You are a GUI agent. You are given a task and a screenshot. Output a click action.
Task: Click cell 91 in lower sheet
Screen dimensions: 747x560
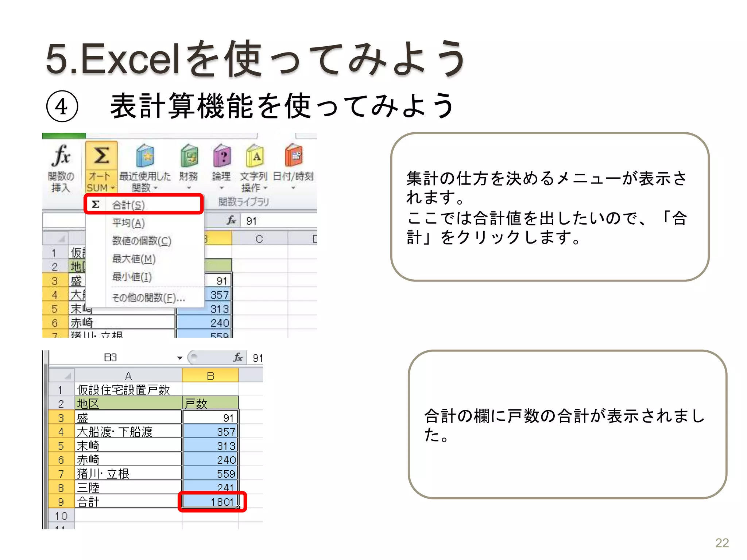210,418
